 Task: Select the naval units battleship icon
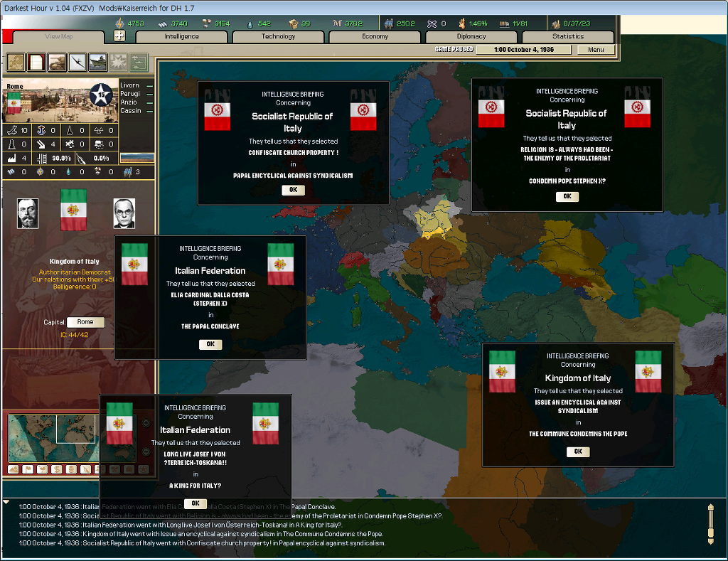[x=98, y=63]
